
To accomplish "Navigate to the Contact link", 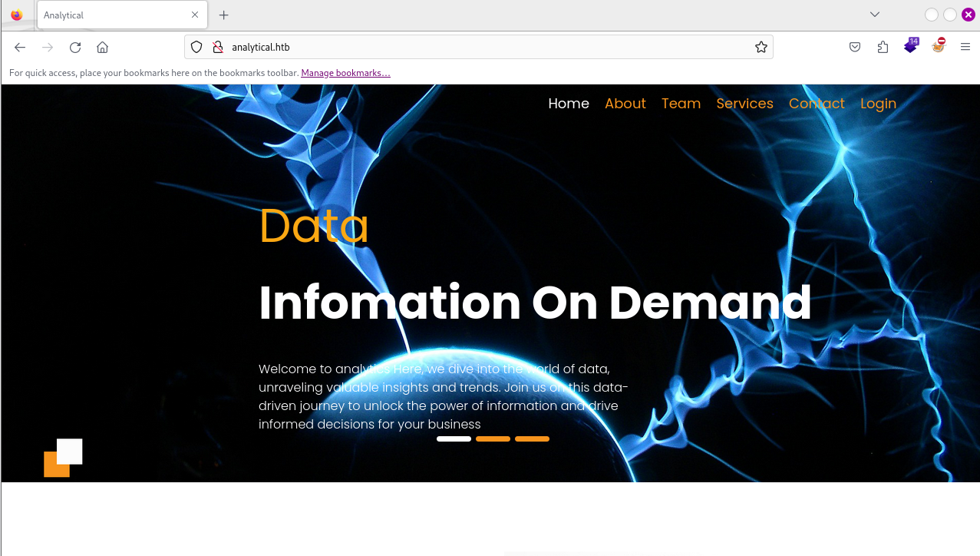I will pyautogui.click(x=817, y=104).
